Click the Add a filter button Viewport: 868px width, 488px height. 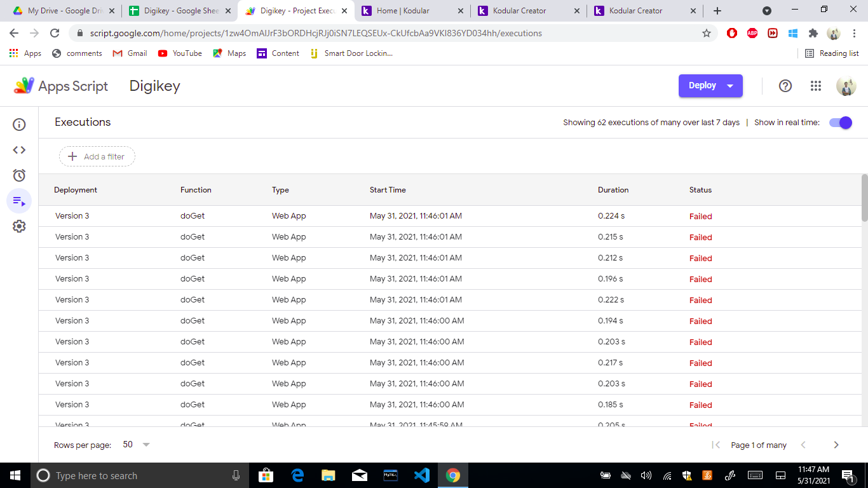tap(97, 156)
